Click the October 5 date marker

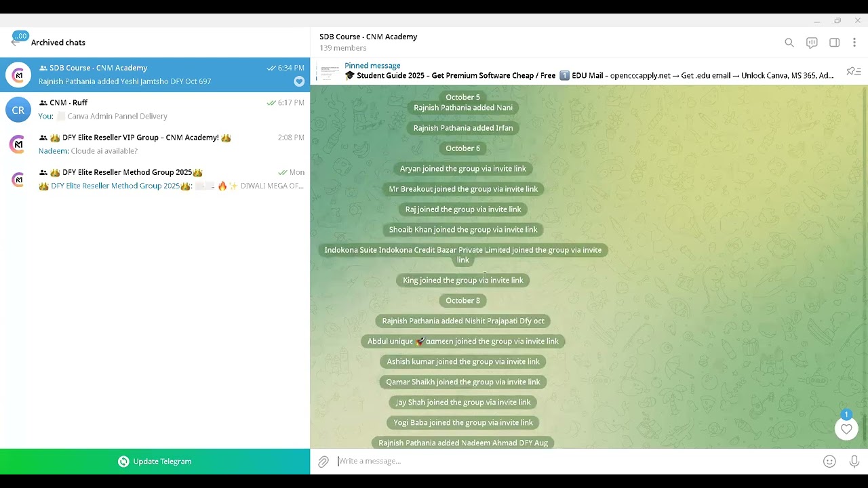pyautogui.click(x=463, y=97)
